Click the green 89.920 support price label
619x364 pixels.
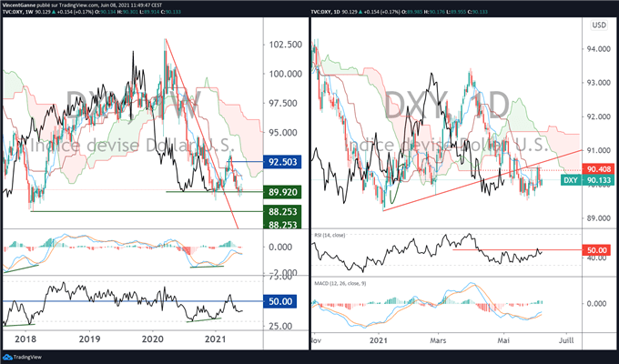[x=282, y=192]
